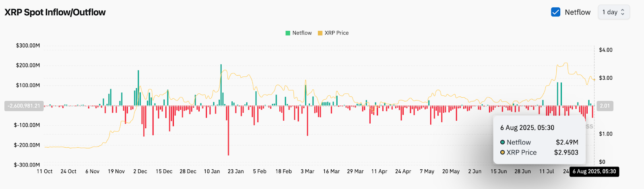Viewport: 644px width, 189px height.
Task: Click the yellow XRP Price dot in tooltip
Action: tap(502, 152)
